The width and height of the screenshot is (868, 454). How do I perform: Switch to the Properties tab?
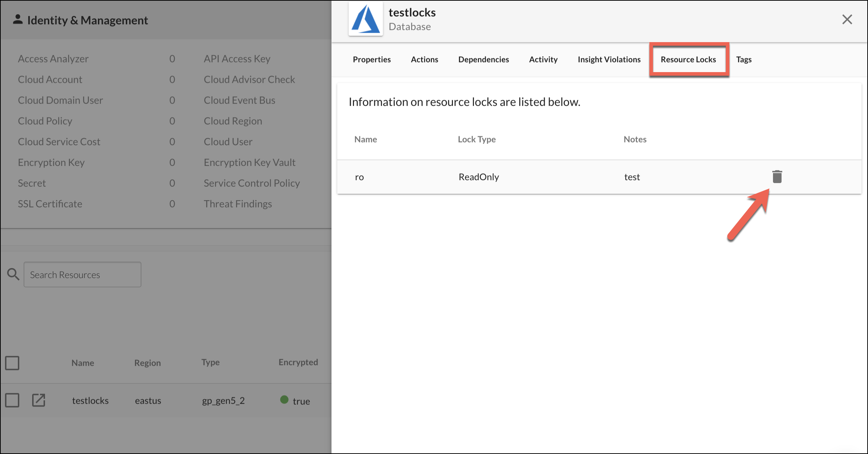pos(371,60)
